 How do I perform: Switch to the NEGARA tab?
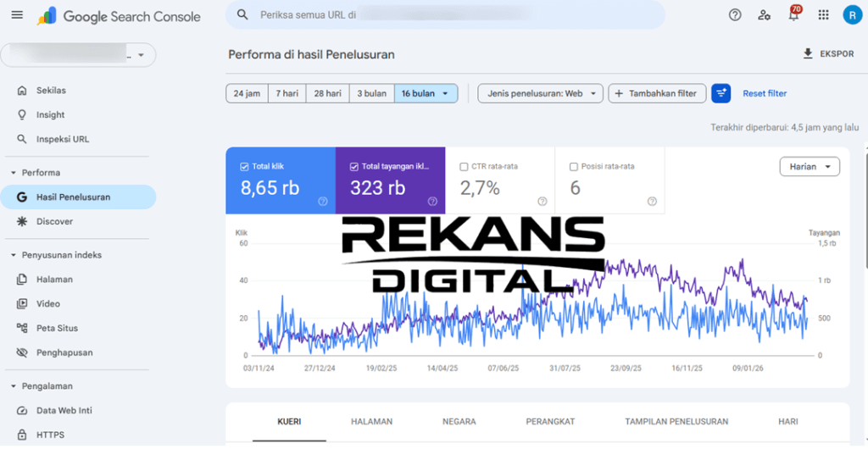[459, 421]
